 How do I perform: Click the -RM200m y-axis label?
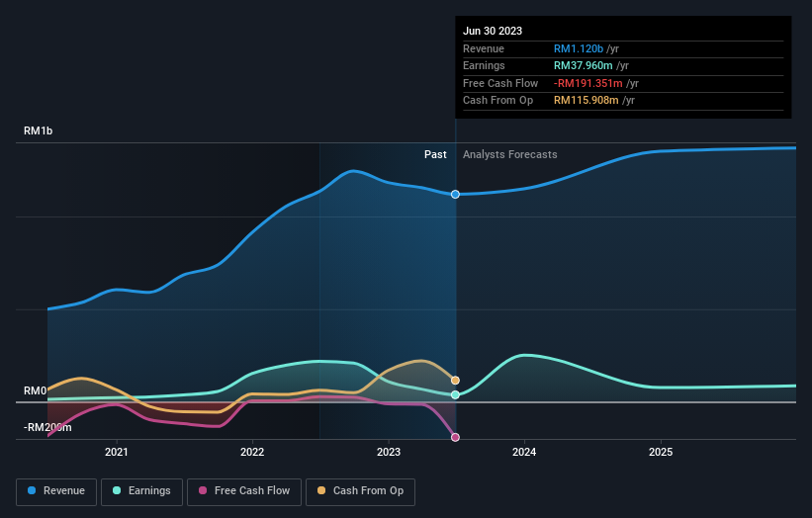[x=47, y=427]
